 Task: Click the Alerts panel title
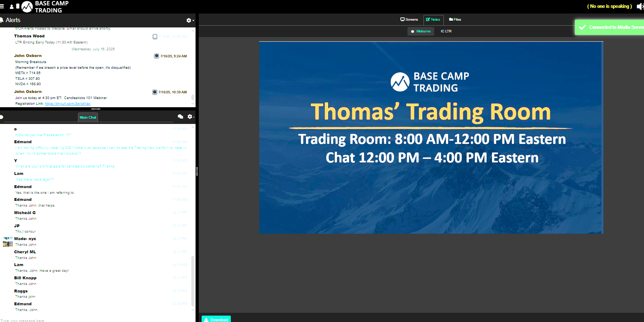13,20
